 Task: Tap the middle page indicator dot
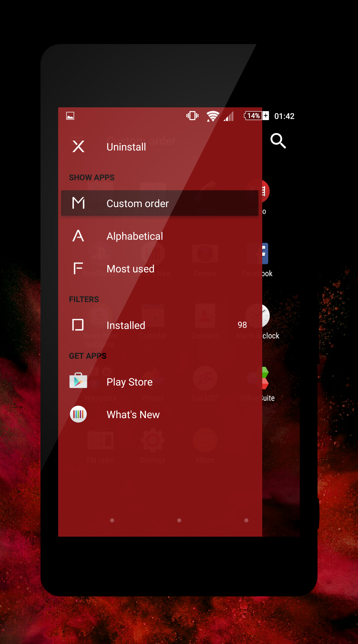(x=179, y=520)
